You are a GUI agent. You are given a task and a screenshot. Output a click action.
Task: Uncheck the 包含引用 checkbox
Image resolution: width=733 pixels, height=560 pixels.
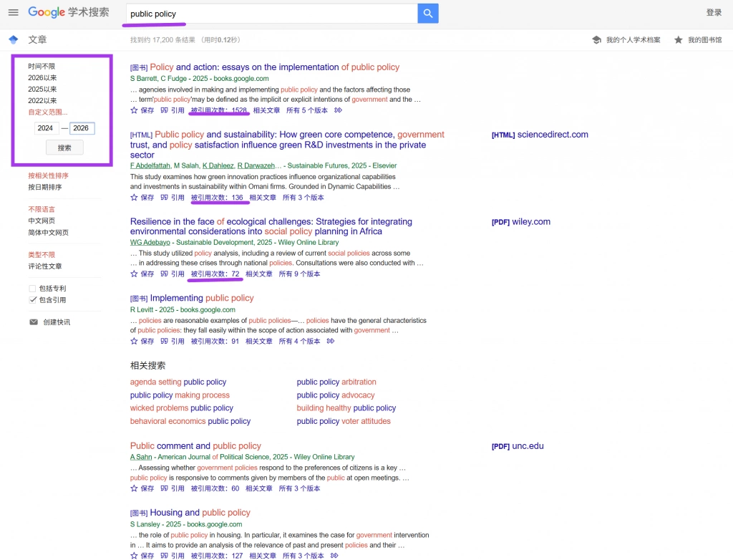point(32,300)
